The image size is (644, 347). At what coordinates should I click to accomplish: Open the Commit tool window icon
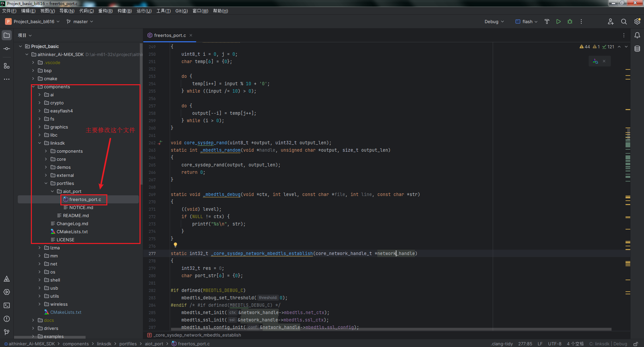[x=7, y=49]
